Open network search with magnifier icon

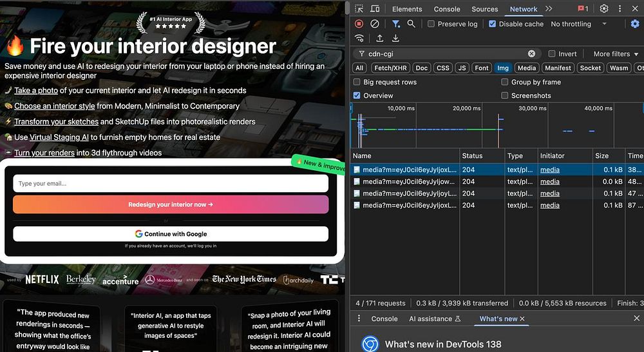412,24
